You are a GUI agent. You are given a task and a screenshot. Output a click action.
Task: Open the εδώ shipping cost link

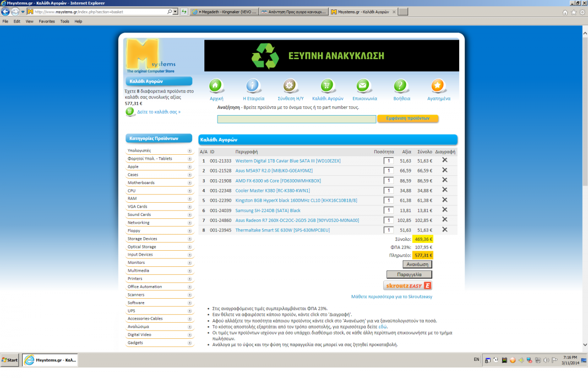point(383,327)
